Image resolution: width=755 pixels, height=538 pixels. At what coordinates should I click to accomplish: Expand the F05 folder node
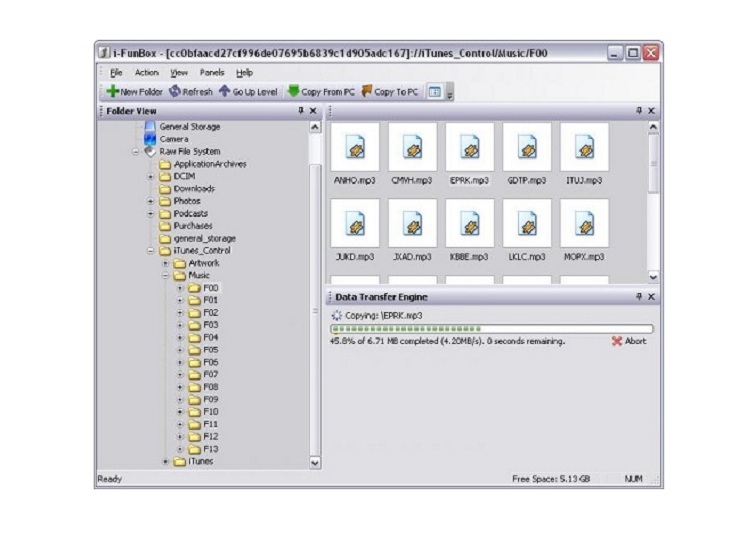point(181,350)
